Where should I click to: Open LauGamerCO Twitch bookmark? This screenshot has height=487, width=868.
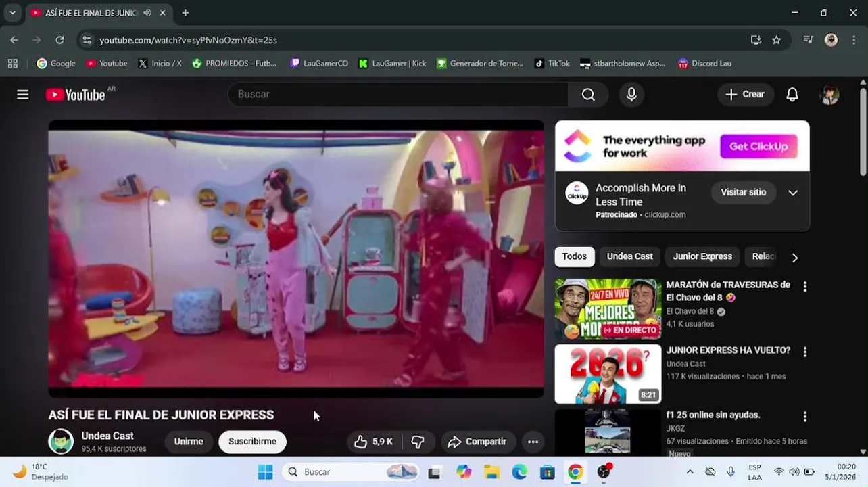pyautogui.click(x=319, y=64)
